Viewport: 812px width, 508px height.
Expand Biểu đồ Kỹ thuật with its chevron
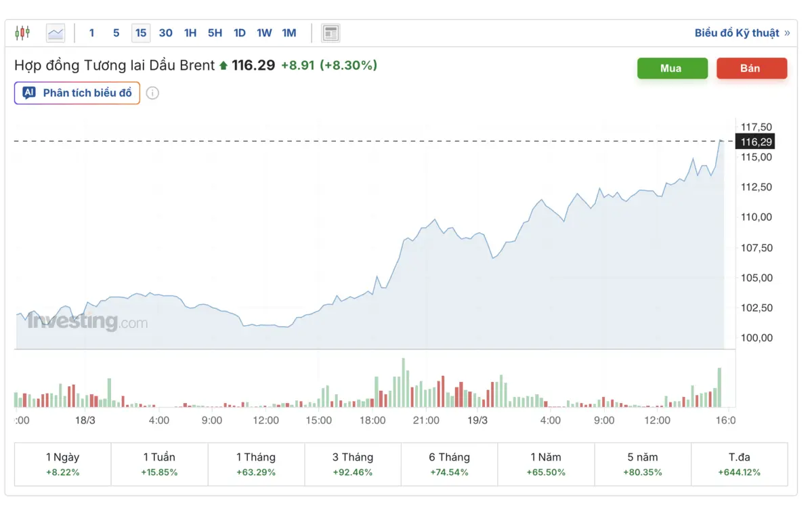788,32
